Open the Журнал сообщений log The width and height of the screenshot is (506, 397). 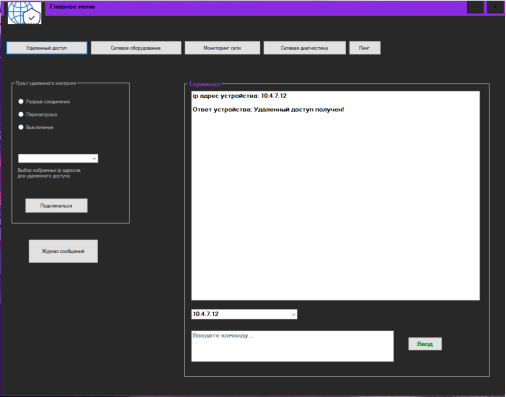(x=63, y=251)
